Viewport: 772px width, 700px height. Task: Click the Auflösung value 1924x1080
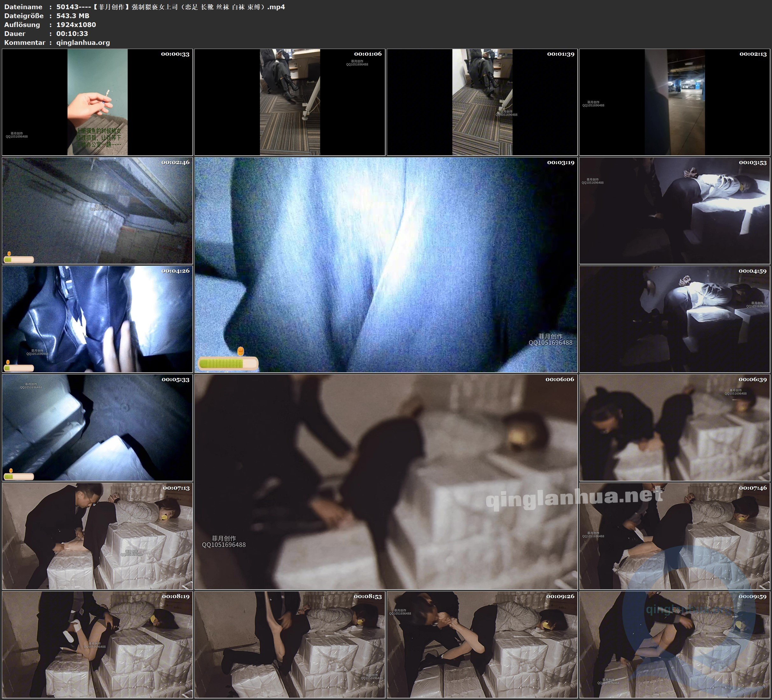coord(76,24)
